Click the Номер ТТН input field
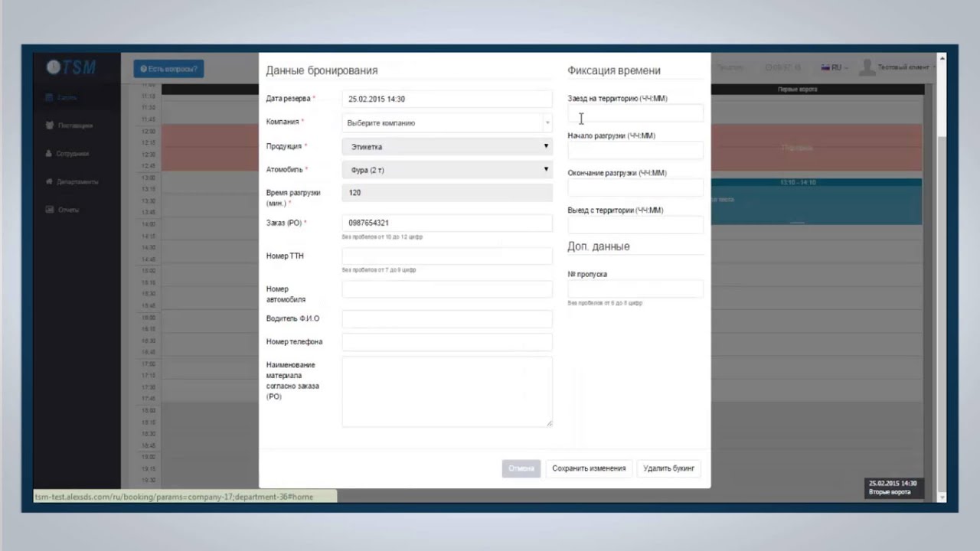 pos(447,256)
